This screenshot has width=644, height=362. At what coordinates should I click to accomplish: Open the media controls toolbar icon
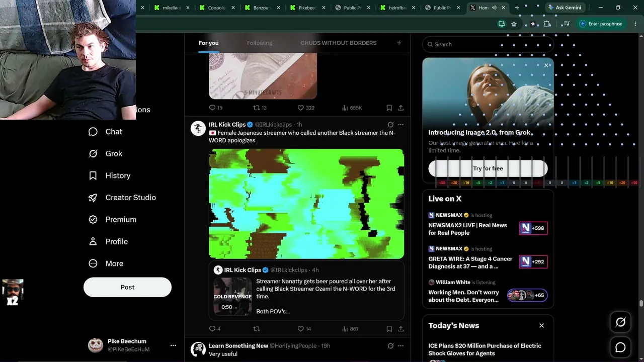[x=567, y=24]
